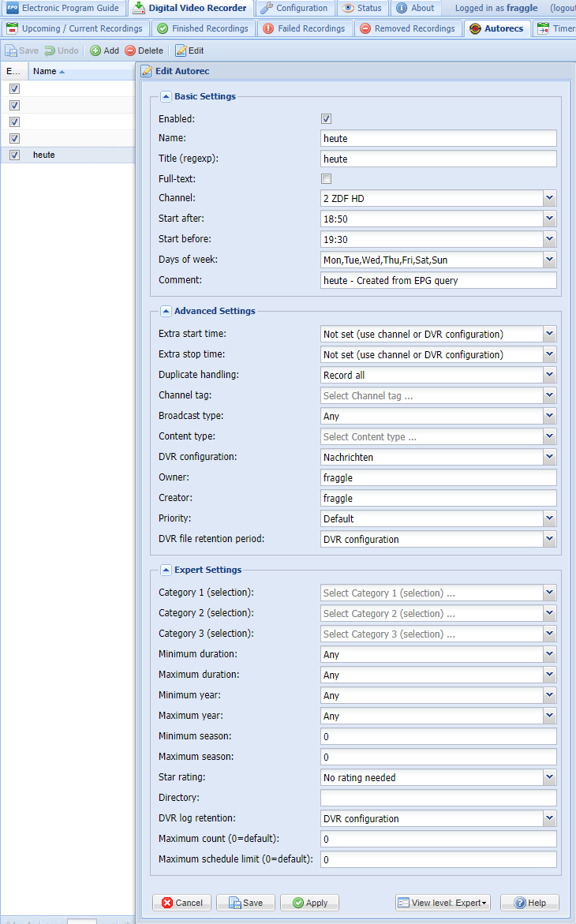Screen dimensions: 576x924
Task: Open Broadcast type dropdown
Action: [549, 416]
